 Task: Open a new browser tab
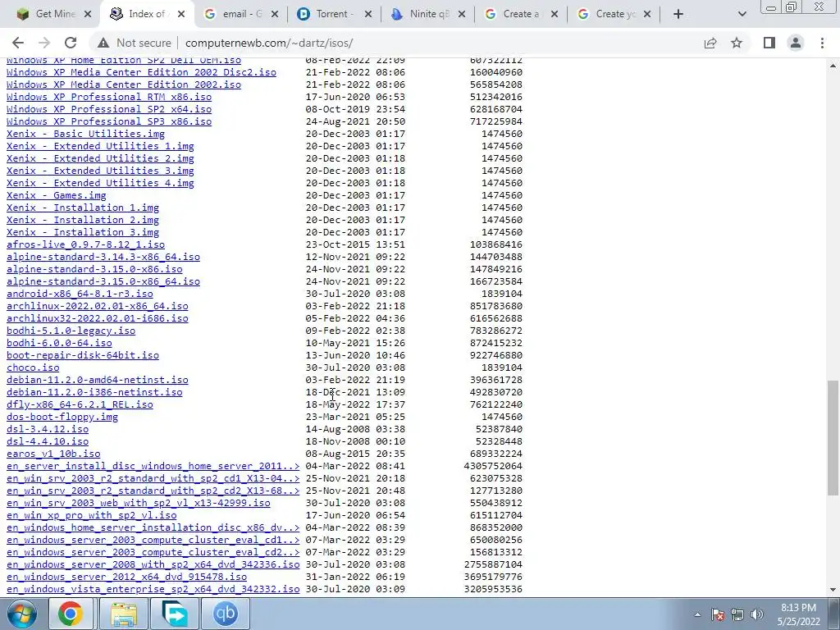678,14
